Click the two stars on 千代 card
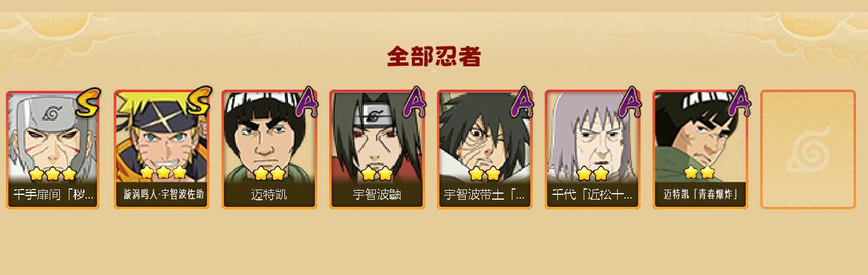The image size is (868, 275). [x=592, y=174]
